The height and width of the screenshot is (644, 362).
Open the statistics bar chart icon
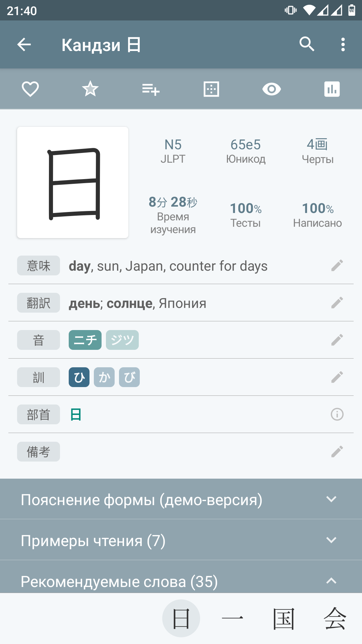[332, 89]
